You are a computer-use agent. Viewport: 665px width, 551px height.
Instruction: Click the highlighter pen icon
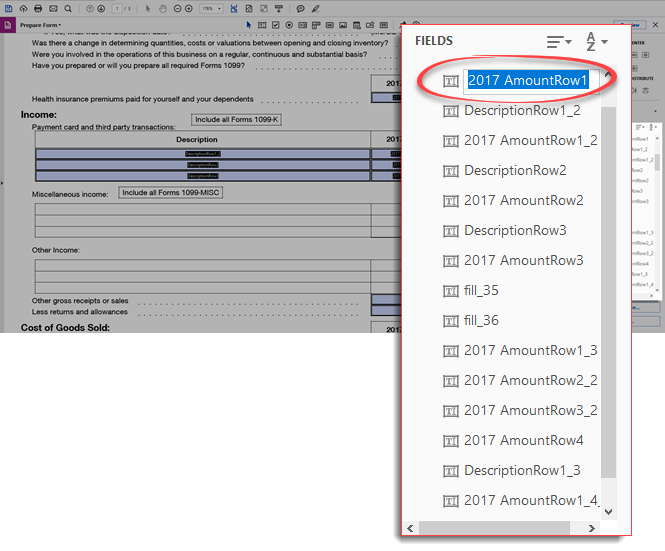click(316, 8)
